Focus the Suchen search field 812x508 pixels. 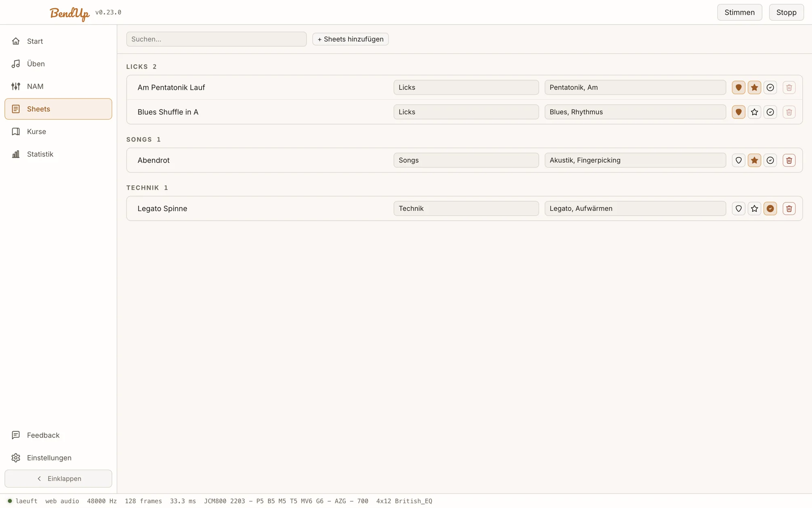coord(216,39)
